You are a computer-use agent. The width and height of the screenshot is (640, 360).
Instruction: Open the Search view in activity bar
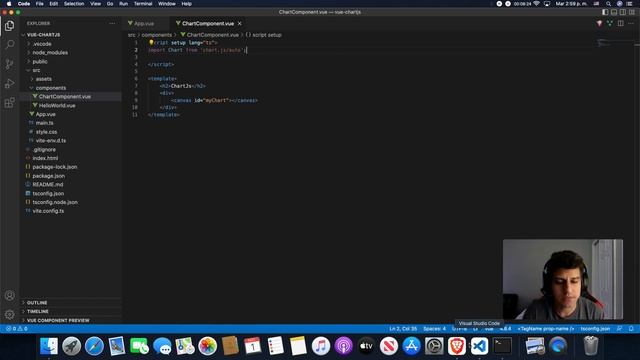click(x=9, y=44)
